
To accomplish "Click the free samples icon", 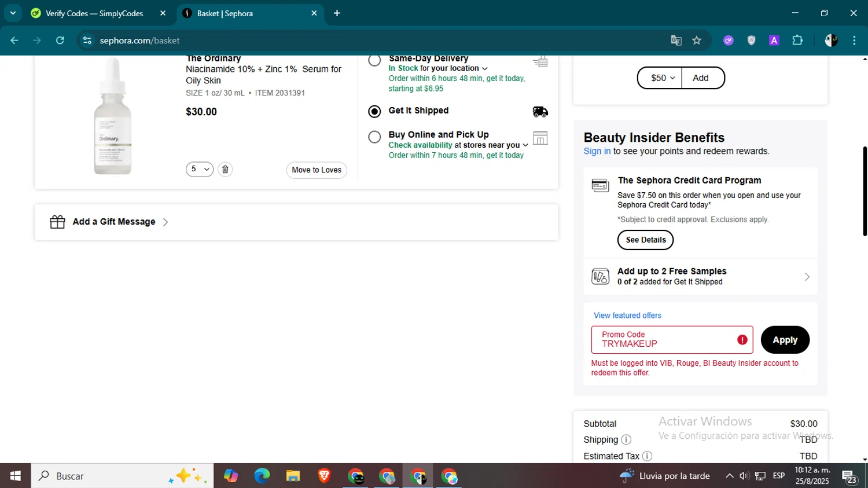I will (600, 277).
